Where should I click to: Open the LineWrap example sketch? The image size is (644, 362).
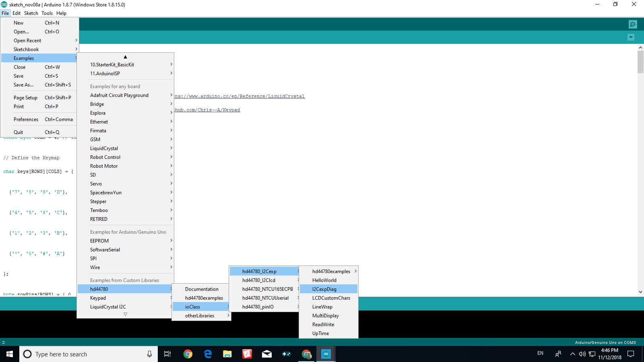coord(328,307)
